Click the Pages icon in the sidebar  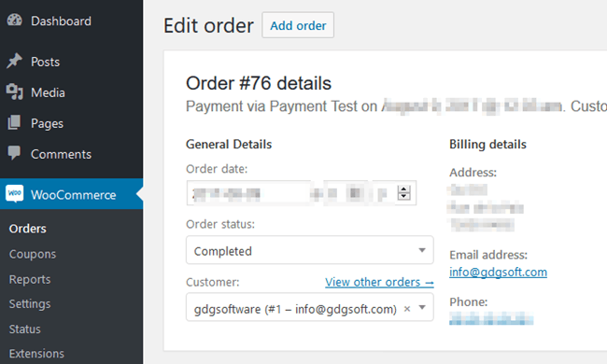(x=14, y=122)
